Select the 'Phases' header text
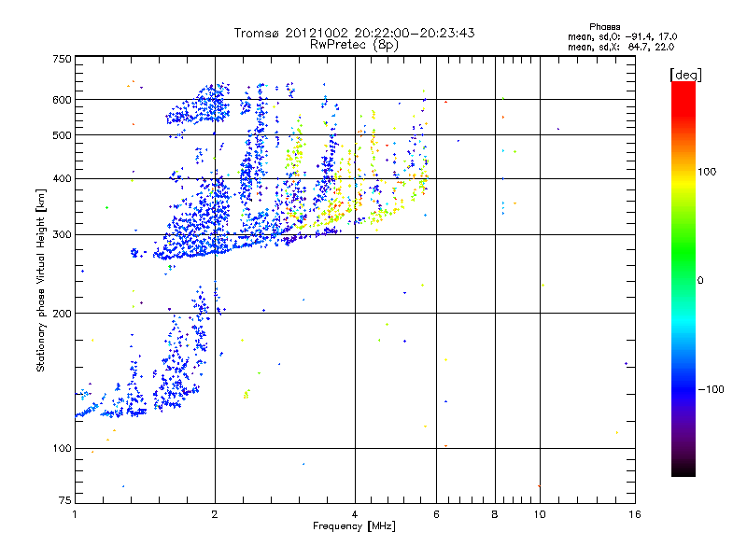The height and width of the screenshot is (560, 747). tap(604, 27)
